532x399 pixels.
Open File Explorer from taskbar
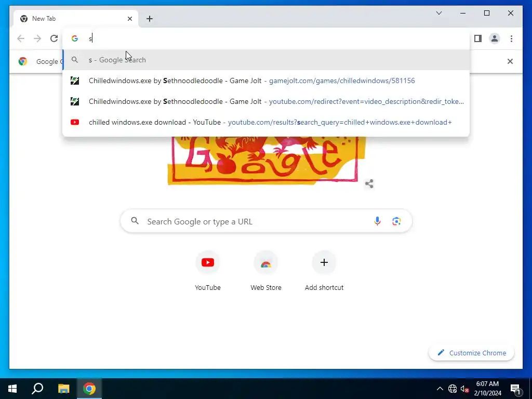point(63,389)
